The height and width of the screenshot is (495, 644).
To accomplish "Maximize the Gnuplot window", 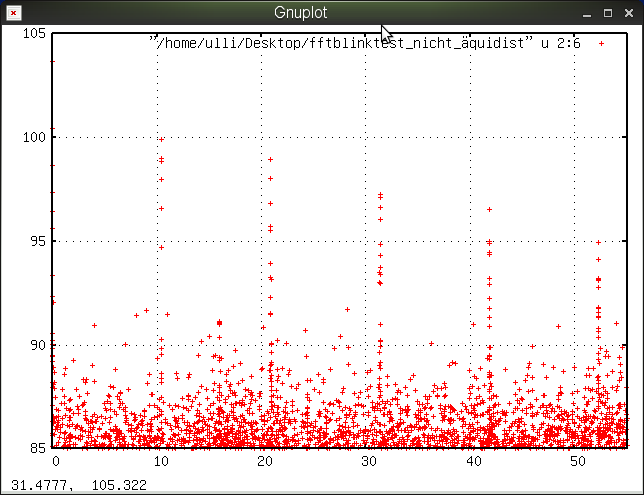I will 607,13.
